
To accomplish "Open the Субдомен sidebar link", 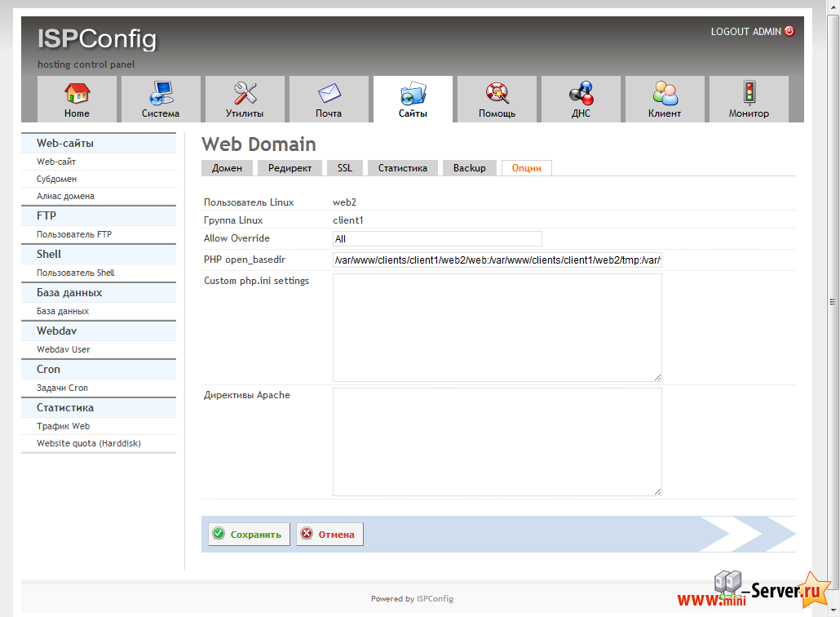I will [57, 179].
